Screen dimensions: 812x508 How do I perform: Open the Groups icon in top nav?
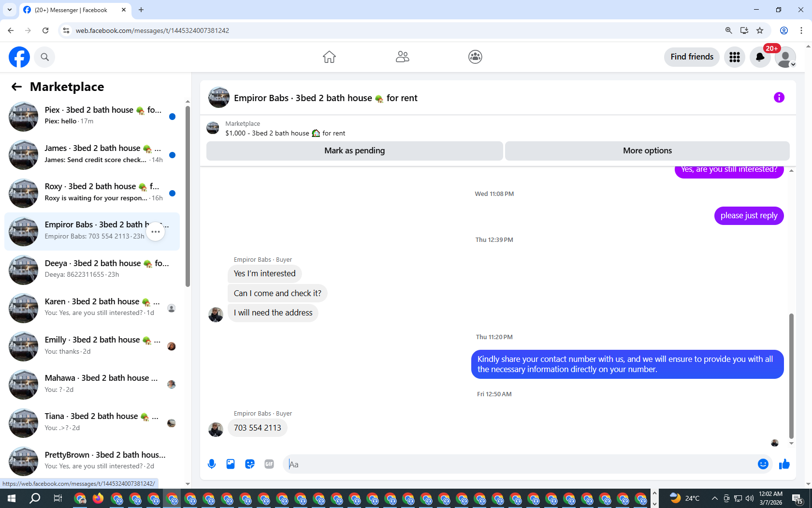[475, 57]
